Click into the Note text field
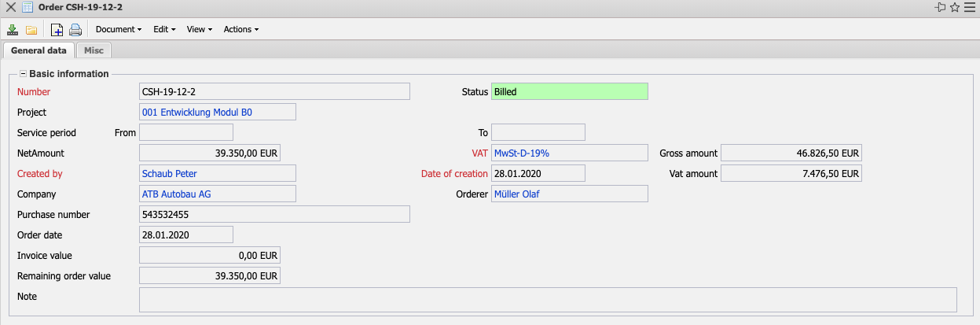This screenshot has height=325, width=980. click(x=547, y=300)
